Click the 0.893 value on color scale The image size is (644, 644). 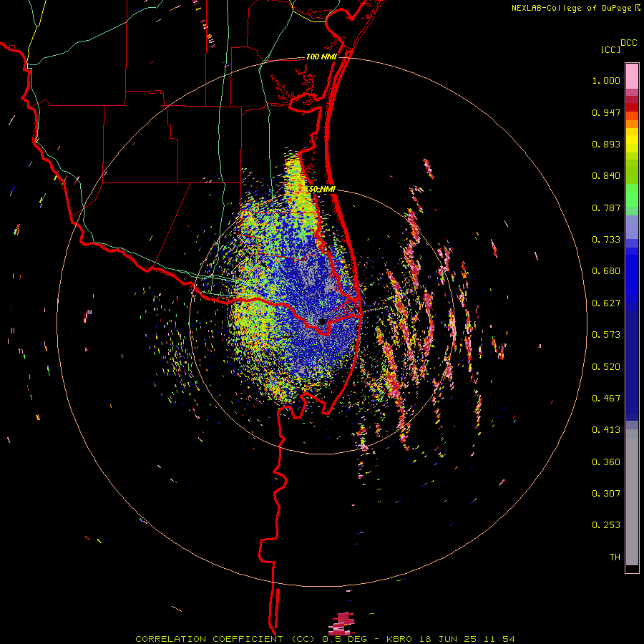[606, 144]
